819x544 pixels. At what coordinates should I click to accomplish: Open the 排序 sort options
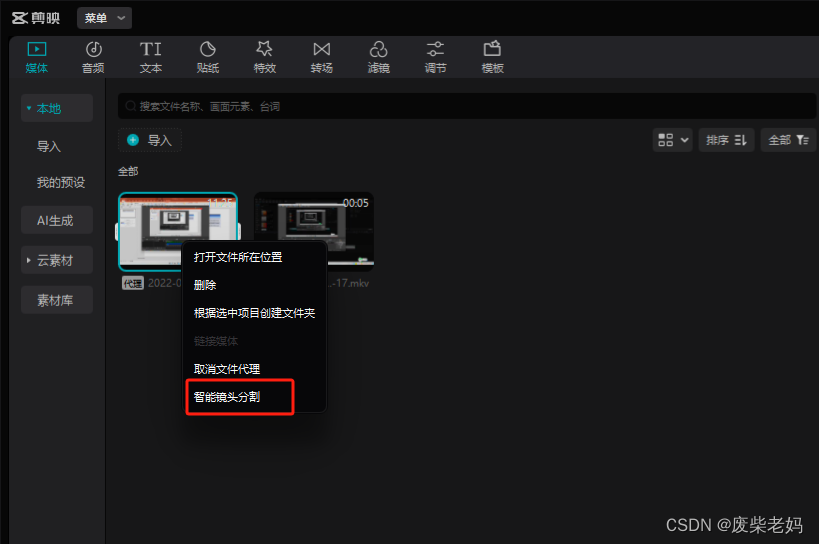[x=726, y=140]
